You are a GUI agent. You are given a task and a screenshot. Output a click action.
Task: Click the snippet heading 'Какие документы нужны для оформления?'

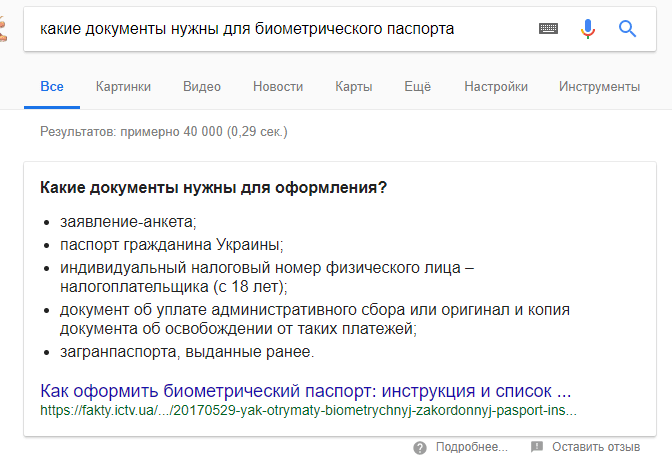(213, 187)
